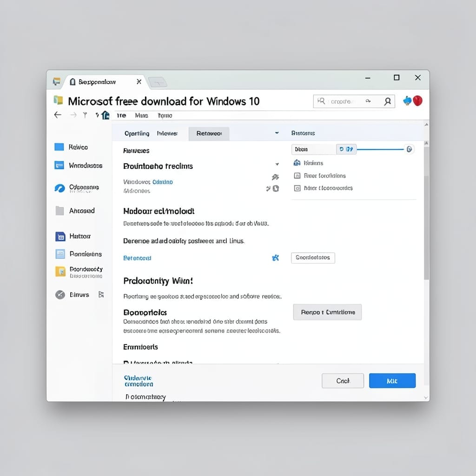Click the Rewreres heading text
Image resolution: width=476 pixels, height=476 pixels.
[x=136, y=151]
